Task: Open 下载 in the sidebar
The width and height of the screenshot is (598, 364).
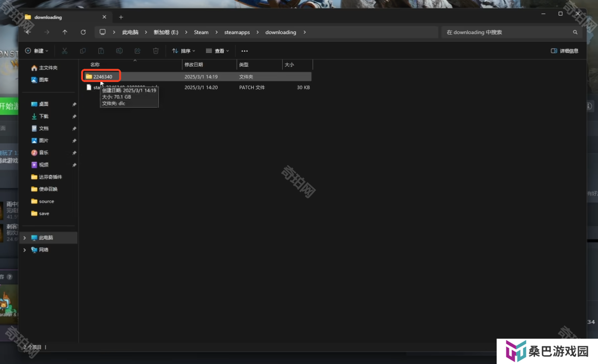Action: [x=44, y=116]
